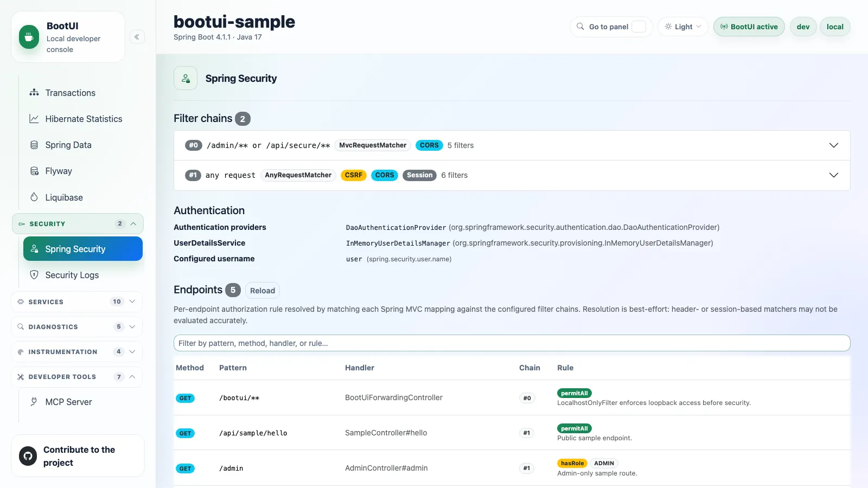The image size is (868, 488).
Task: Click the Hibernate Statistics chart icon
Action: pos(34,119)
